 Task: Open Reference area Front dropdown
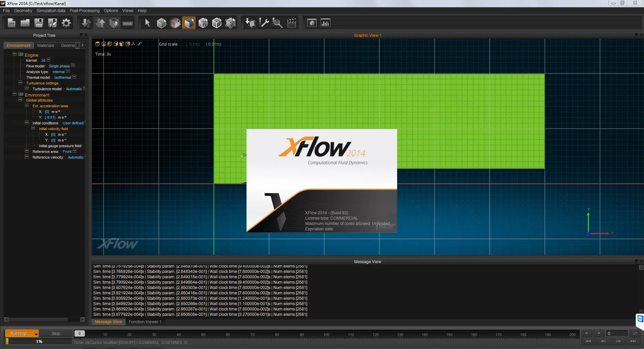click(x=74, y=151)
